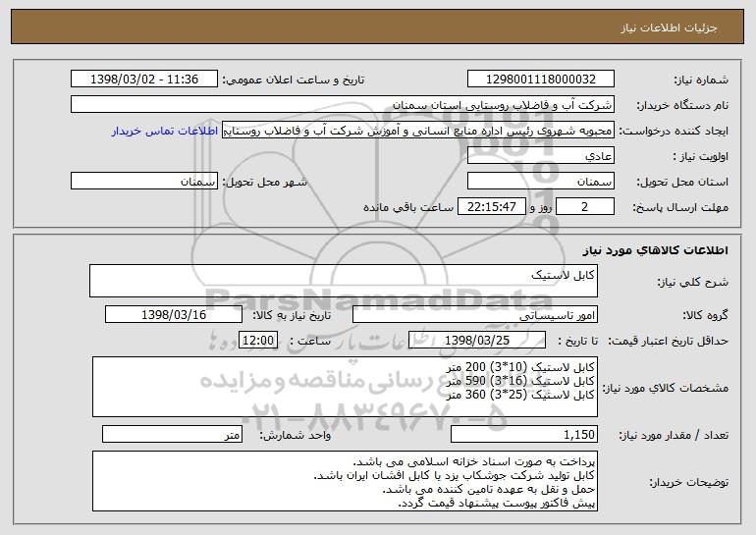756x535 pixels.
Task: Select the remaining days field showing 2
Action: point(585,207)
